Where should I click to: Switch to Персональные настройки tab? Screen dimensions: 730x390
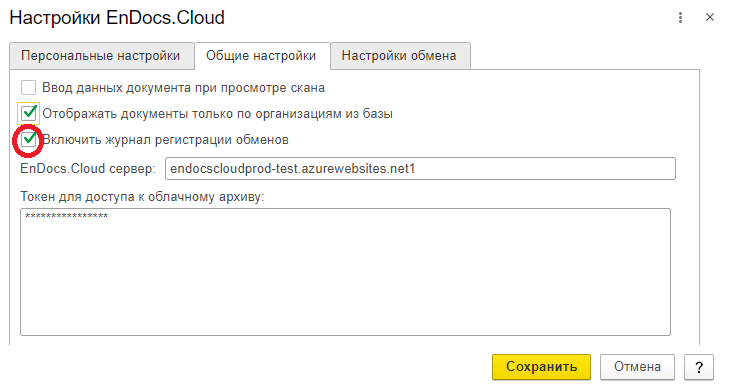[101, 56]
